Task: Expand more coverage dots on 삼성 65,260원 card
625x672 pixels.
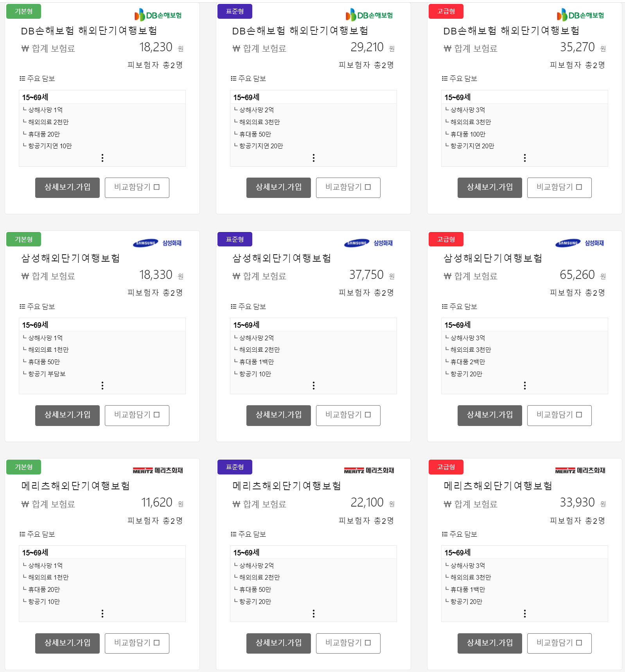Action: 525,386
